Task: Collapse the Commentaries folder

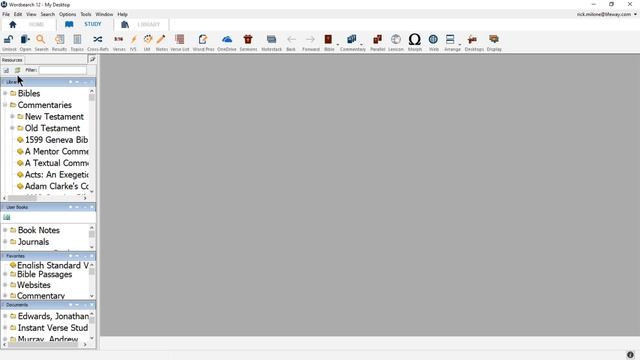Action: coord(5,105)
